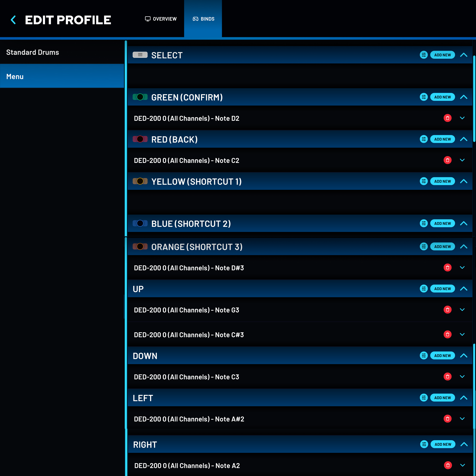Image resolution: width=476 pixels, height=476 pixels.
Task: Expand the Note G3 binding details
Action: (x=462, y=310)
